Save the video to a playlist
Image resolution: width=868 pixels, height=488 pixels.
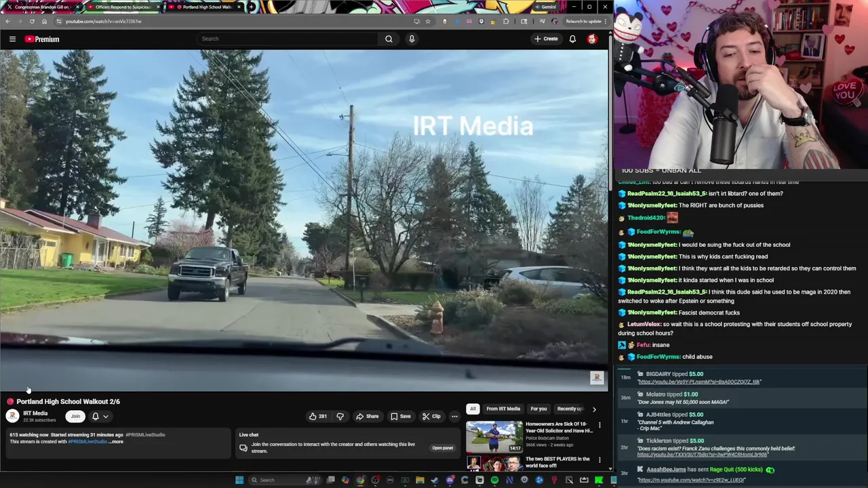400,416
